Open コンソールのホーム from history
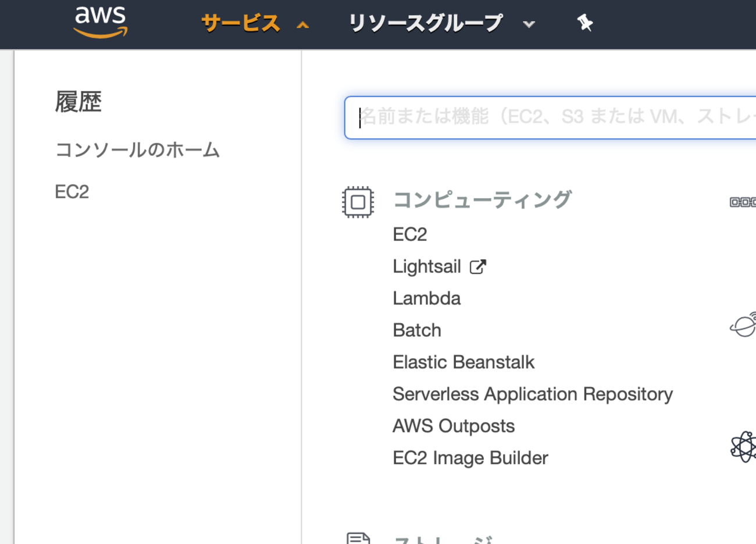 [137, 150]
